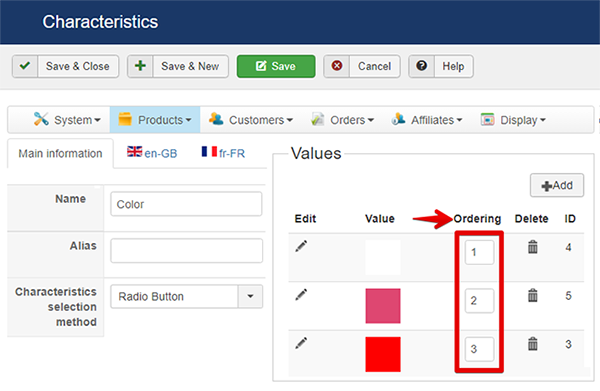
Task: Click the Alias text field
Action: coord(186,251)
